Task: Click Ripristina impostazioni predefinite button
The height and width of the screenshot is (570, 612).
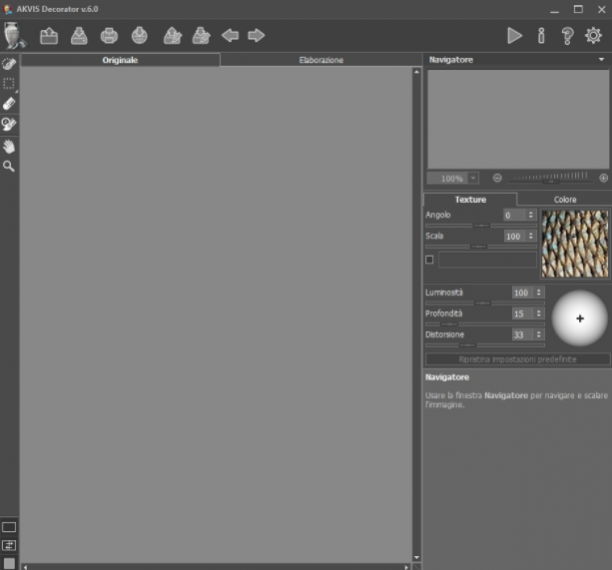Action: pyautogui.click(x=518, y=359)
